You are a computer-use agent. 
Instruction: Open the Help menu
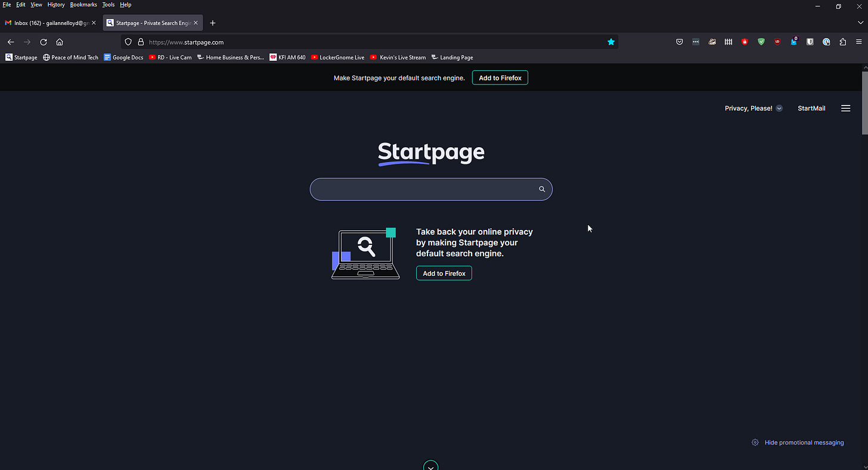coord(126,5)
